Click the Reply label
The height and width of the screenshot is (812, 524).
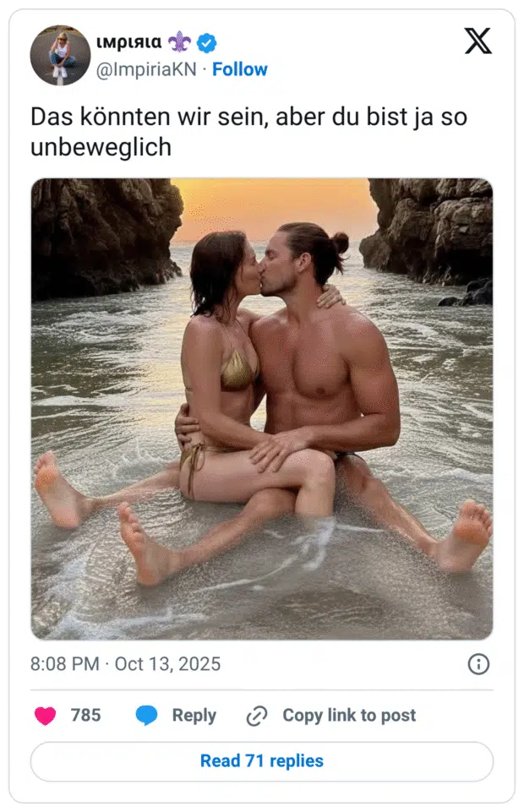(x=194, y=715)
